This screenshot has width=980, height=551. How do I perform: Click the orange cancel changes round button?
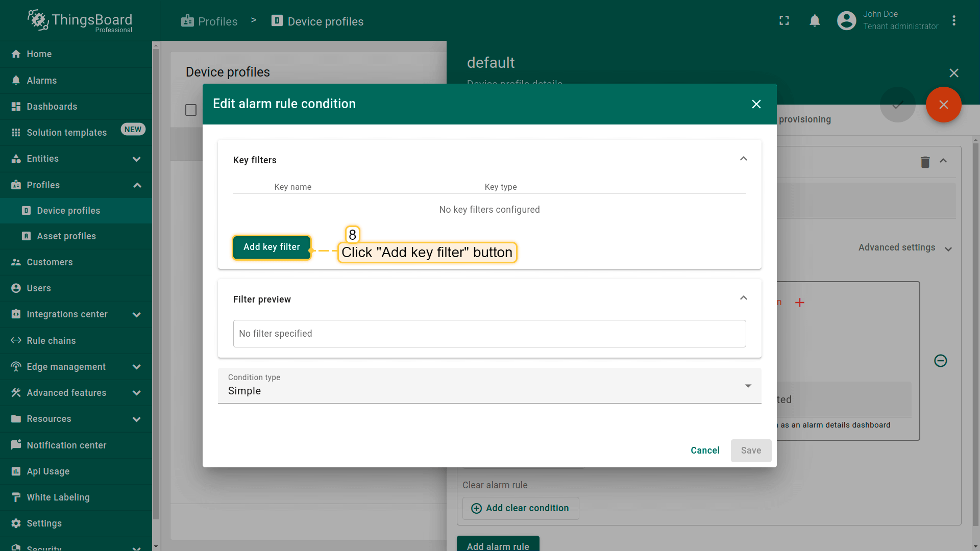[x=943, y=105]
